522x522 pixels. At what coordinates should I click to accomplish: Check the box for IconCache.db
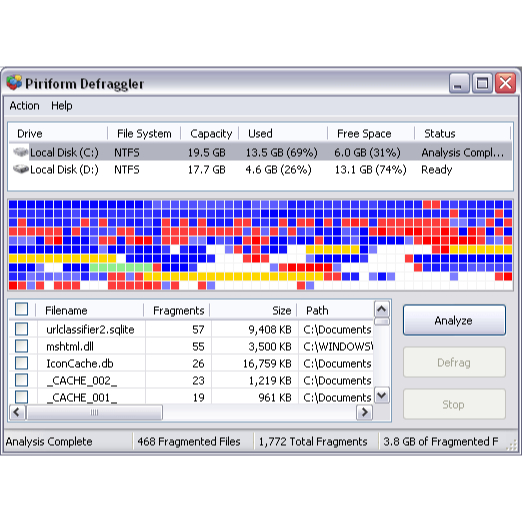(21, 363)
